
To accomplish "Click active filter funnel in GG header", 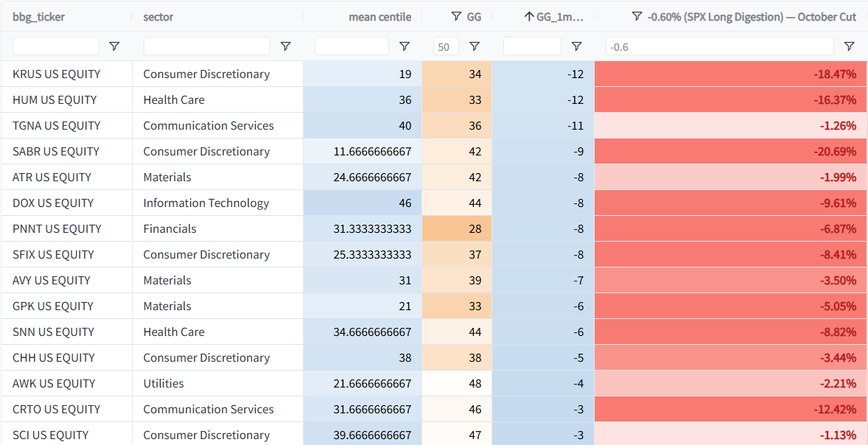I will [x=456, y=17].
